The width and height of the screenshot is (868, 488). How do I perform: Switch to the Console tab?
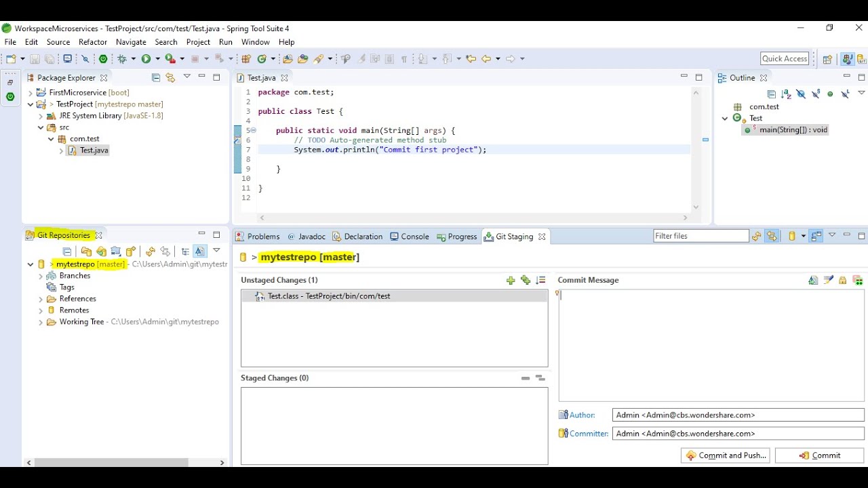point(410,237)
